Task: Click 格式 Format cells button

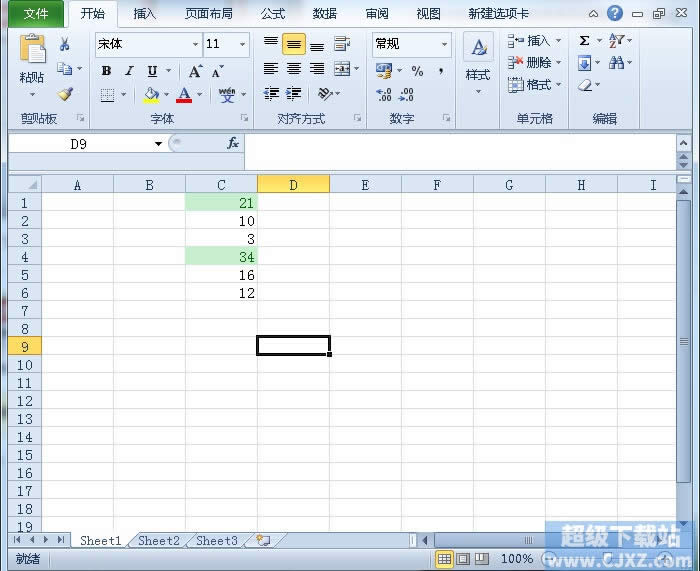Action: 534,84
